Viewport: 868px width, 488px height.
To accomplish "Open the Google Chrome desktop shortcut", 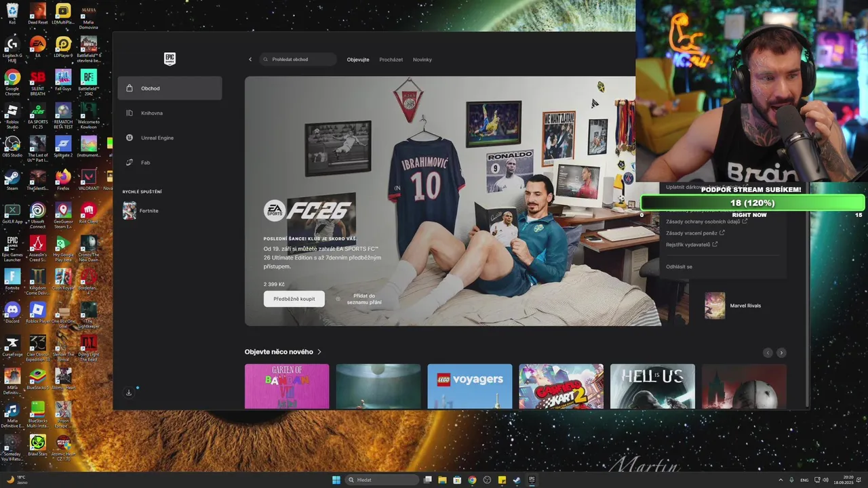I will tap(12, 83).
